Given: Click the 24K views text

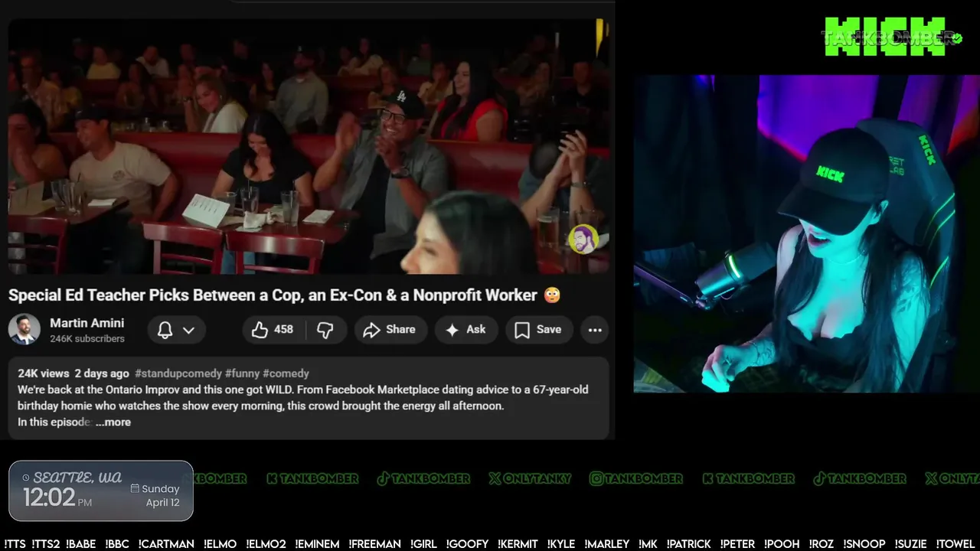Looking at the screenshot, I should click(44, 373).
